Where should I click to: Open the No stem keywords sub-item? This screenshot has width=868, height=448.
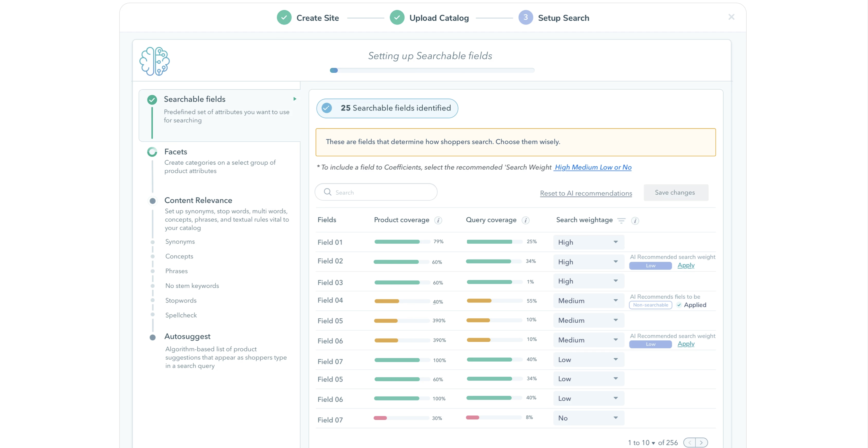(192, 286)
